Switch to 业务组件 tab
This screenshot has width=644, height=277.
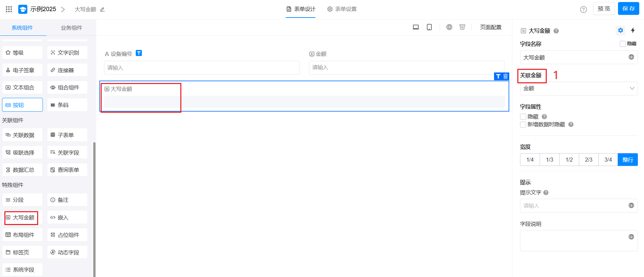(x=71, y=28)
